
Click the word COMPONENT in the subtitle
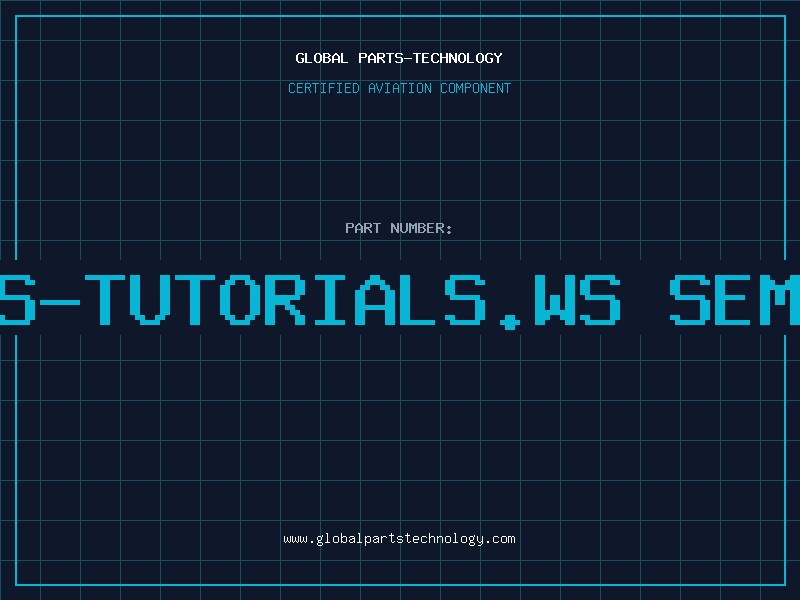click(476, 88)
